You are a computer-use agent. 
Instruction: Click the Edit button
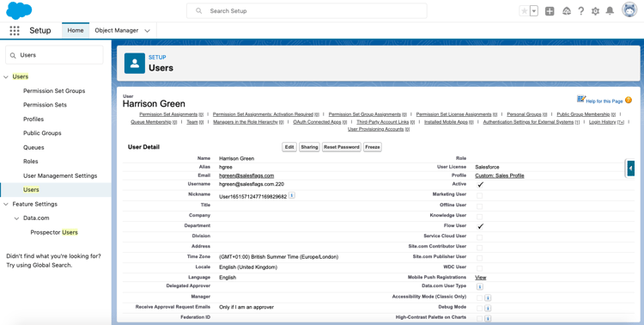[x=289, y=147]
